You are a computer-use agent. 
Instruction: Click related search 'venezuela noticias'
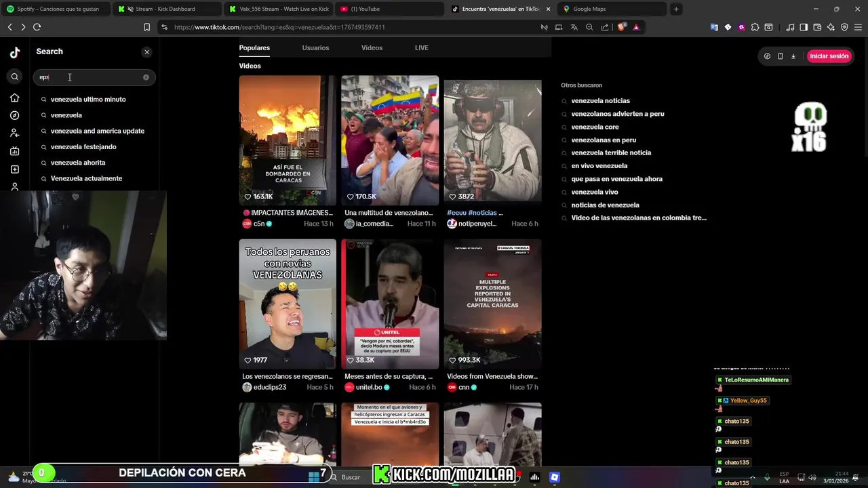coord(600,101)
